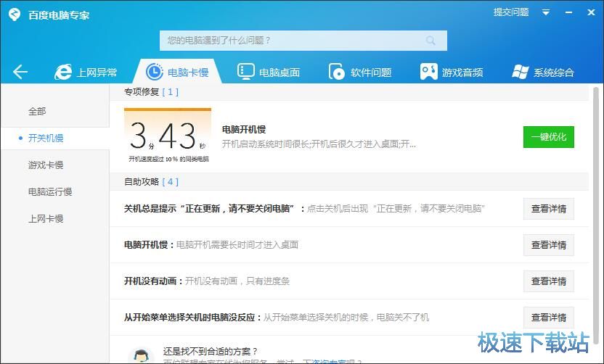The image size is (604, 364).
Task: Select 游戏卡慢 in the sidebar
Action: pos(46,165)
